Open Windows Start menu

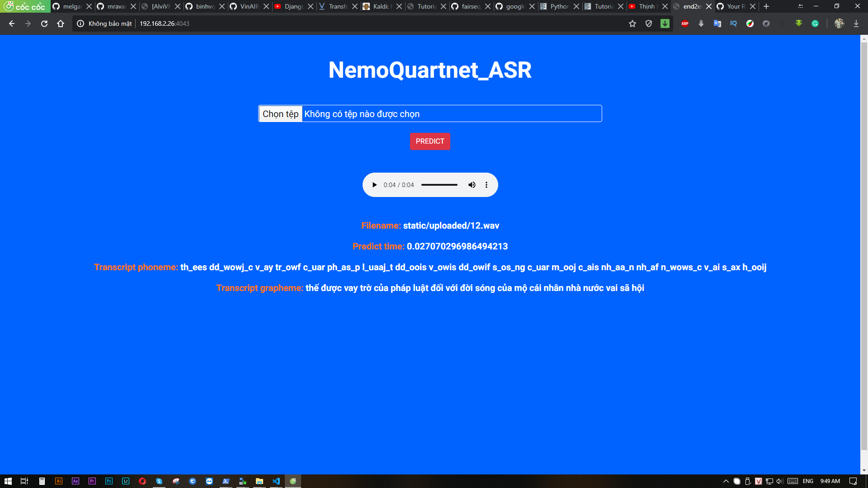point(8,481)
